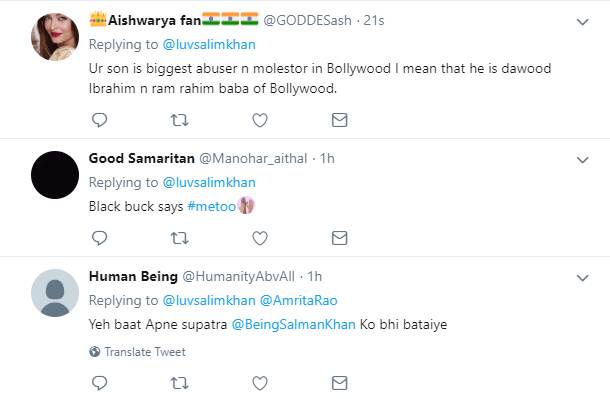Reply to the Human Being tweet
Viewport: 610px width, 399px height.
(99, 383)
